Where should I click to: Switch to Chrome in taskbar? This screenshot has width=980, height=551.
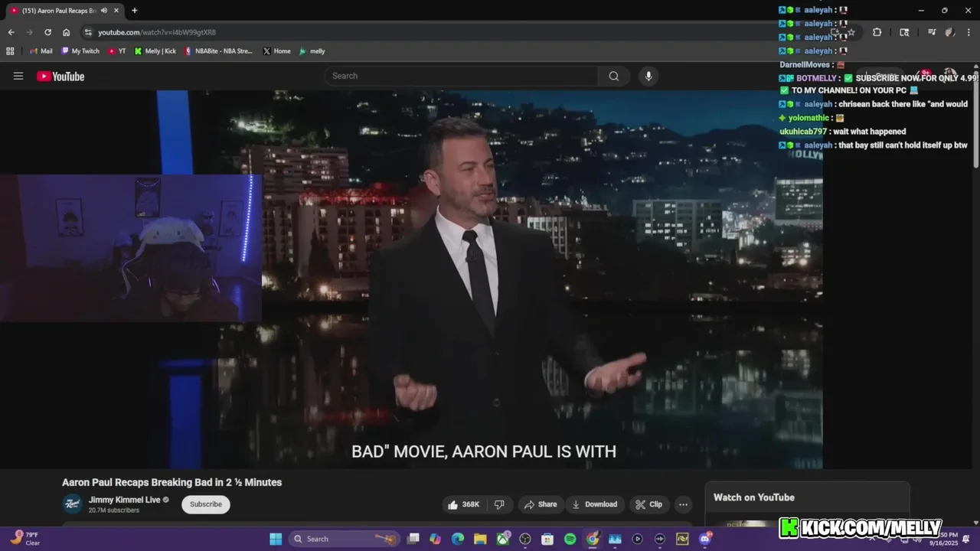(x=593, y=539)
